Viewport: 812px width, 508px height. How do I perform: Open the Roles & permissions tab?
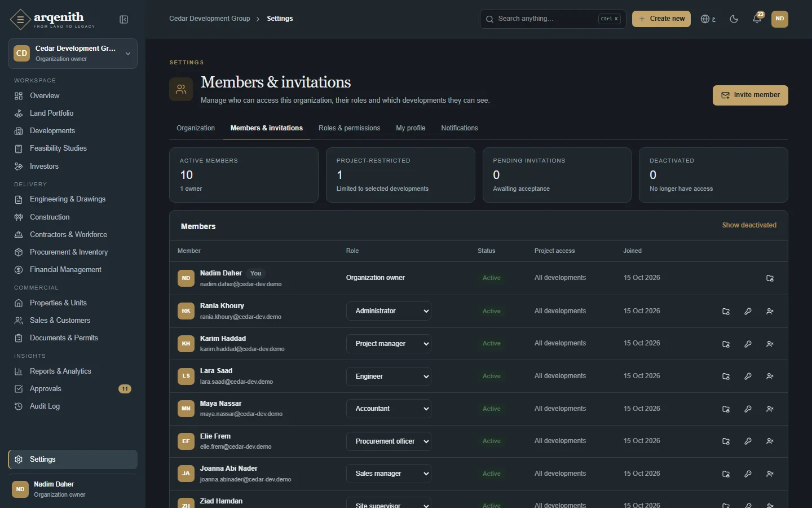349,128
